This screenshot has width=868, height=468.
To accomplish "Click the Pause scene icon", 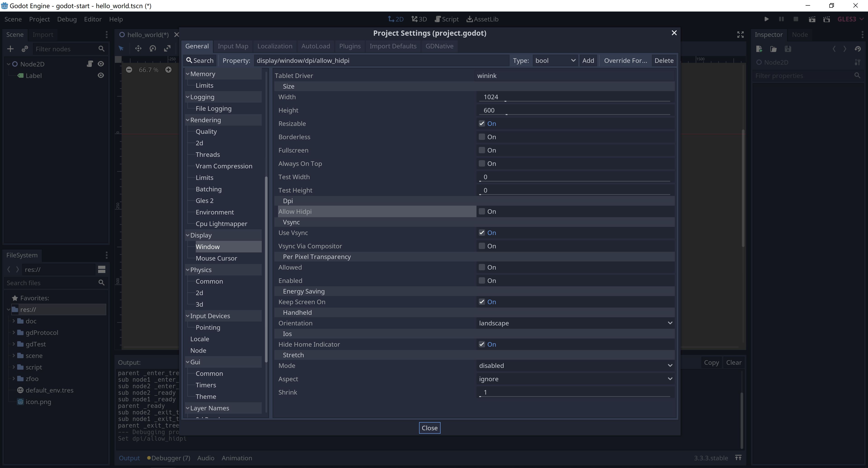I will point(781,19).
